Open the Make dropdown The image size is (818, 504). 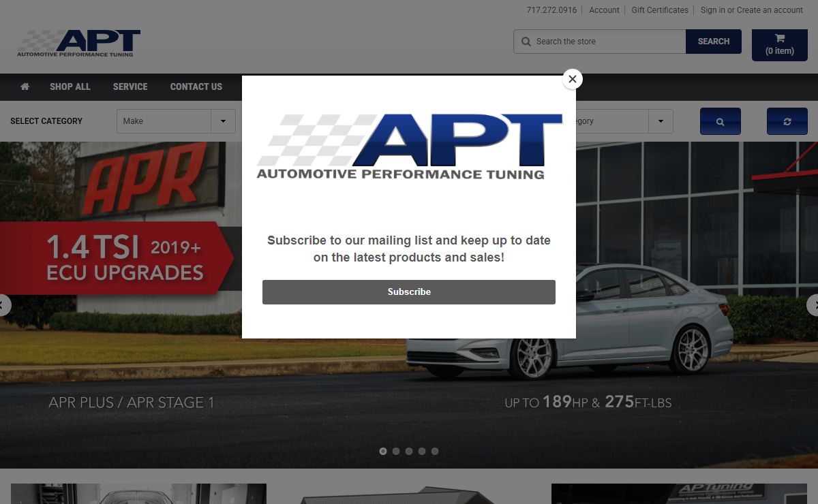point(176,121)
